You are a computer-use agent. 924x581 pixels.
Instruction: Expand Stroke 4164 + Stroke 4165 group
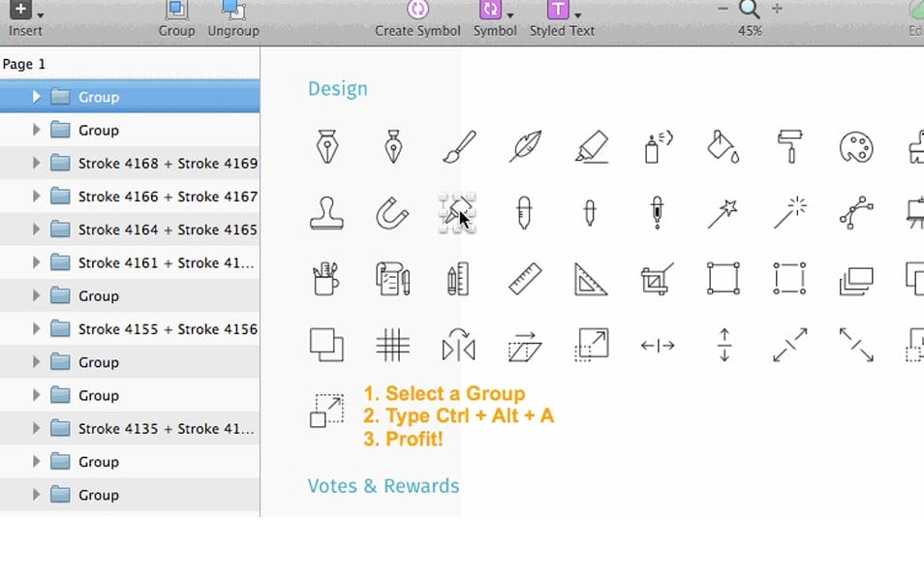click(x=37, y=229)
